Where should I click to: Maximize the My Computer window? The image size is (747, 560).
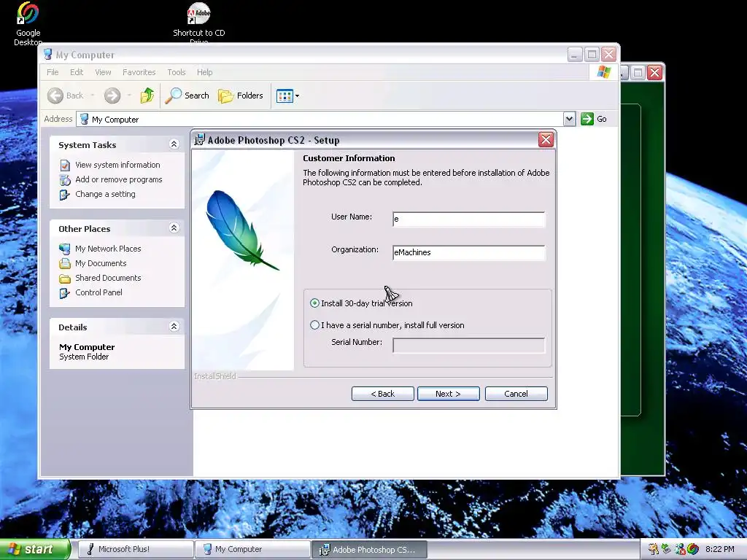click(x=592, y=54)
